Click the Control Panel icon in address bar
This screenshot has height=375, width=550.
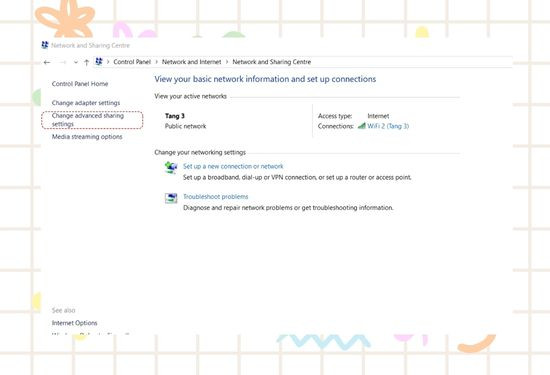point(99,62)
